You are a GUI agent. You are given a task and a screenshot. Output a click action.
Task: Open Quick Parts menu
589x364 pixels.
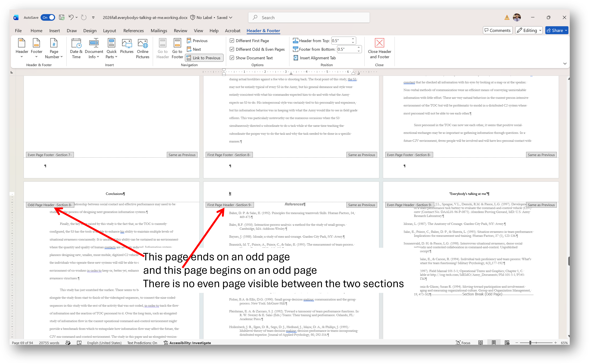coord(111,48)
